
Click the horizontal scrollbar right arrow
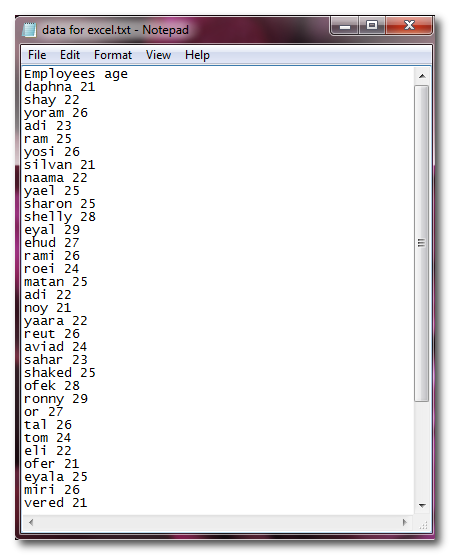[405, 522]
